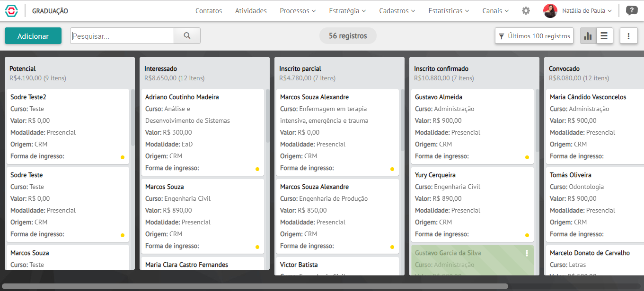Go to Contatos
Viewport: 644px width, 291px height.
[x=209, y=11]
